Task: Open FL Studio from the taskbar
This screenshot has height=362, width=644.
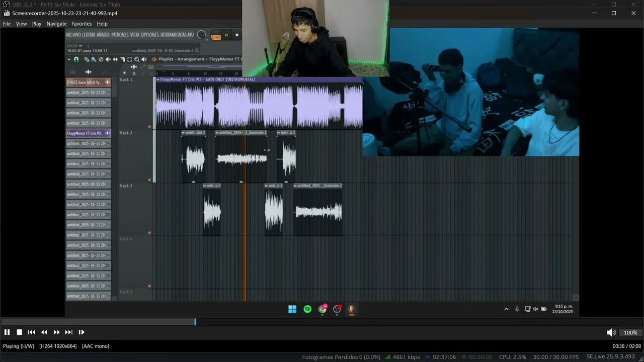Action: pos(352,309)
